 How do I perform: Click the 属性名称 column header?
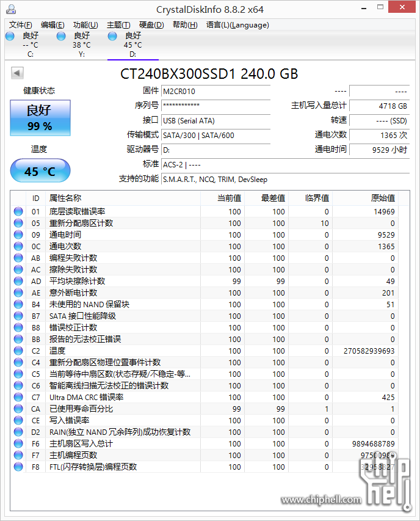tap(123, 198)
